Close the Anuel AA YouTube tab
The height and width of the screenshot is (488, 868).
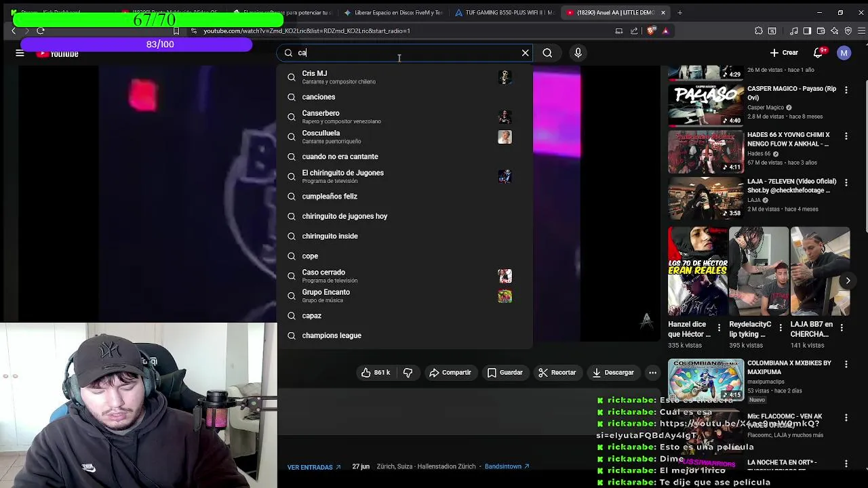[663, 12]
